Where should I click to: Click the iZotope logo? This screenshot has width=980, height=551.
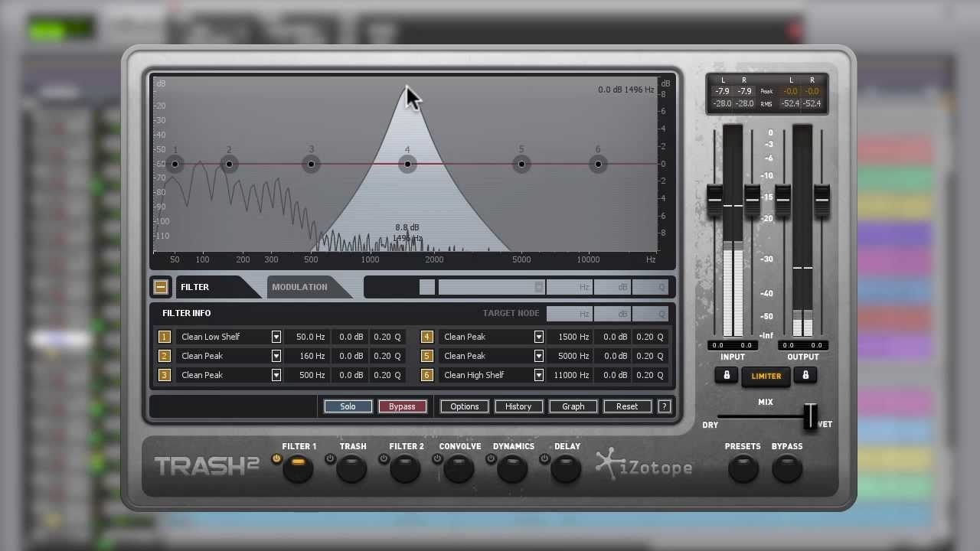pos(645,466)
